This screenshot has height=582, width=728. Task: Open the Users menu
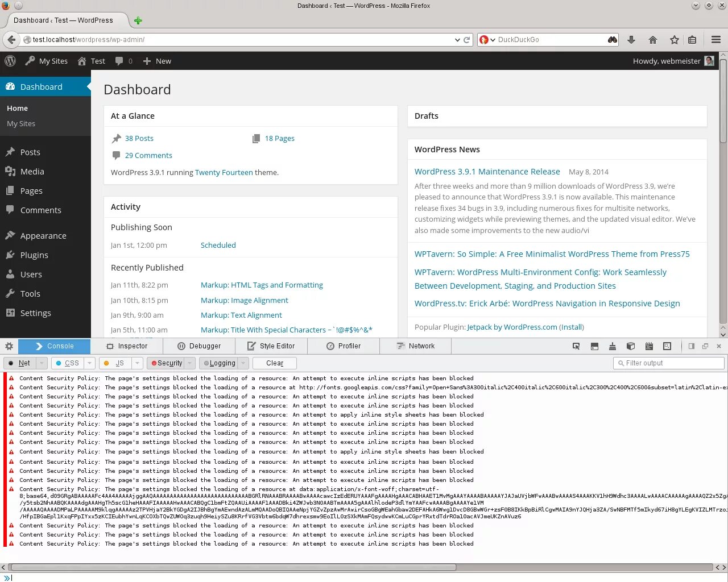coord(31,275)
